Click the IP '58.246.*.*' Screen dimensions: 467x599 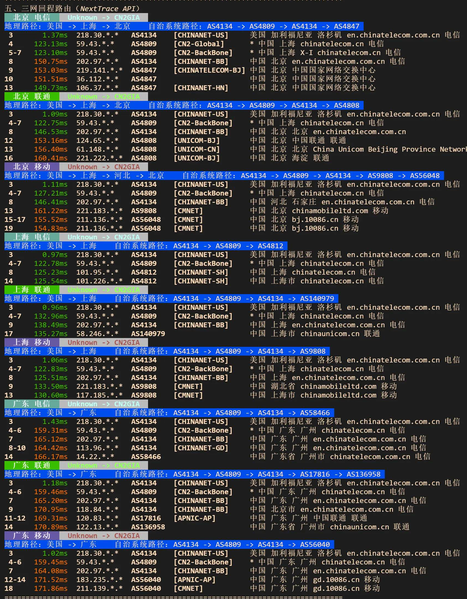point(97,333)
